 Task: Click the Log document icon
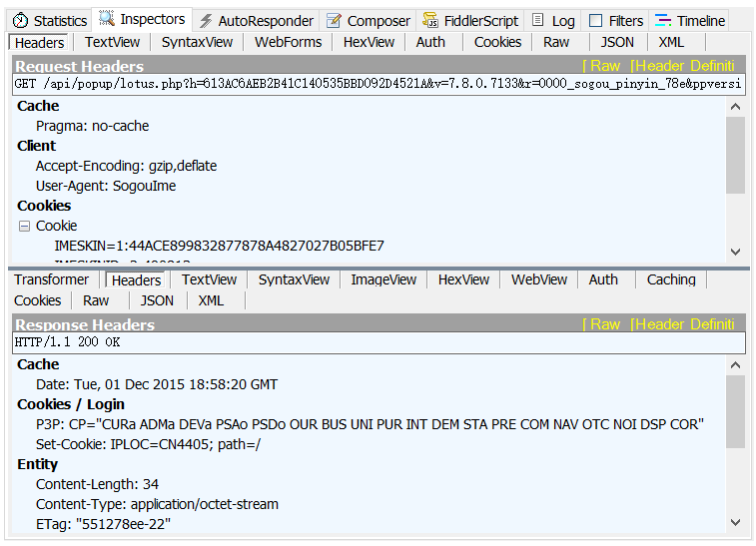click(x=538, y=20)
